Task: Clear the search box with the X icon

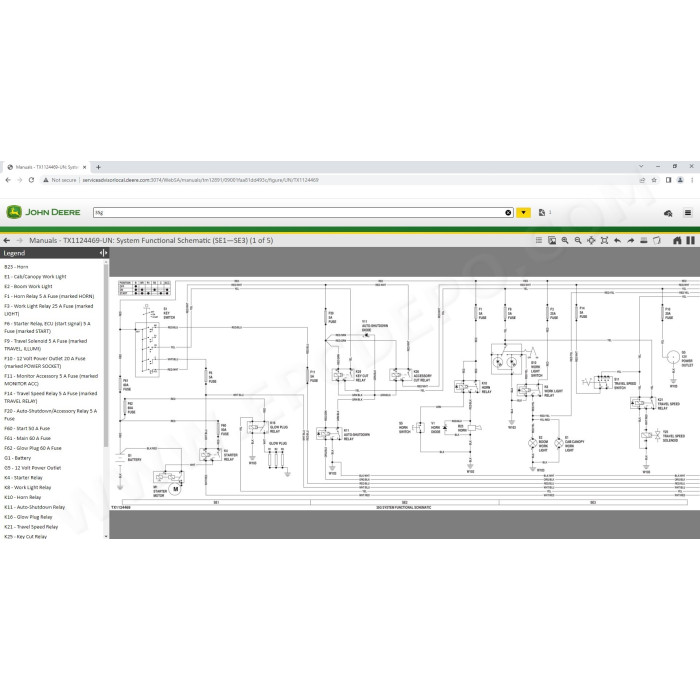Action: [508, 212]
